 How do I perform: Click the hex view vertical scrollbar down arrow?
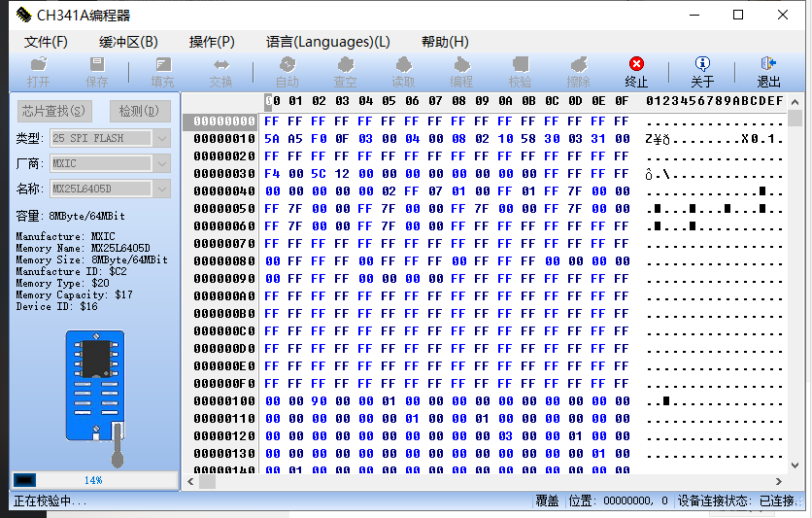tap(795, 465)
